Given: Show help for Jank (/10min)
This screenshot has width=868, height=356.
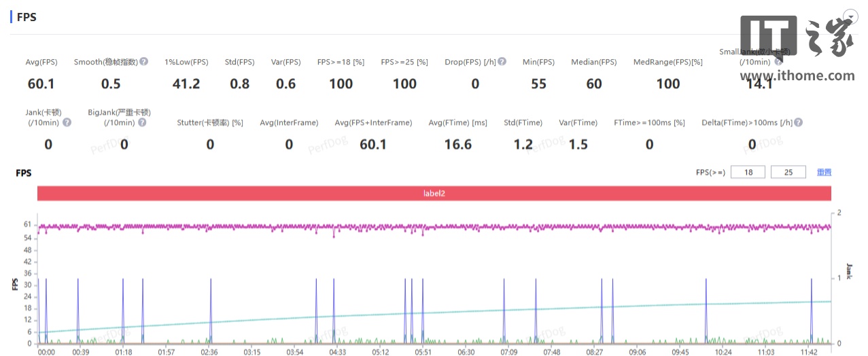Looking at the screenshot, I should click(x=67, y=123).
